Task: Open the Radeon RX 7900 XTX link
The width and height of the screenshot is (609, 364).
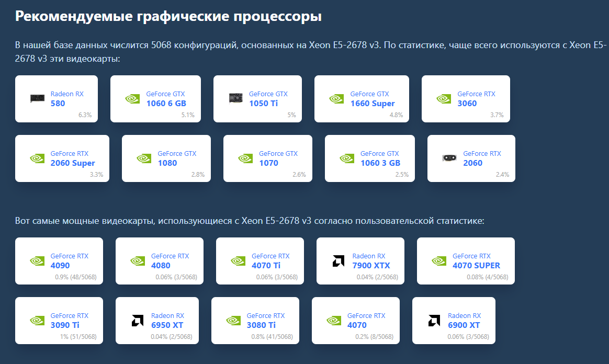Action: (x=371, y=261)
